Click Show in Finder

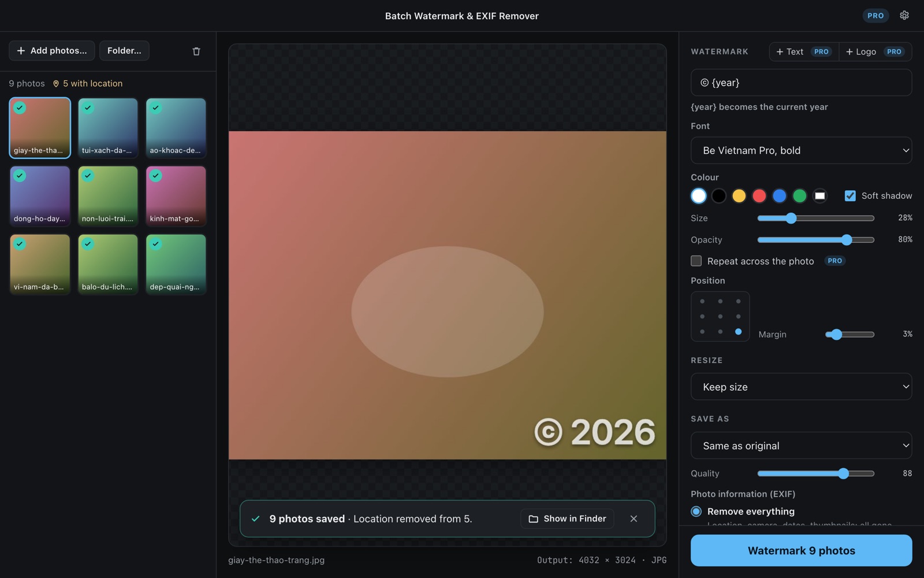[x=567, y=518]
